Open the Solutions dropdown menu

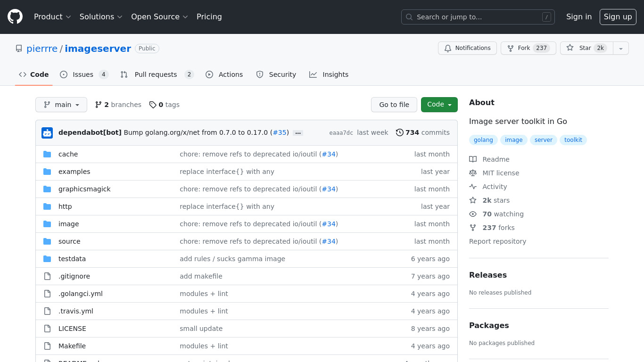101,17
